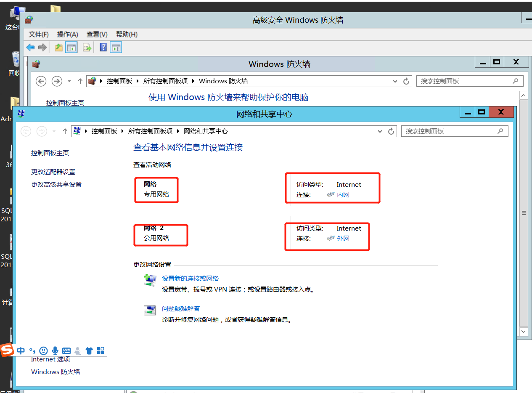532x393 pixels.
Task: Open the soft keyboard icon on IME bar
Action: coord(66,351)
